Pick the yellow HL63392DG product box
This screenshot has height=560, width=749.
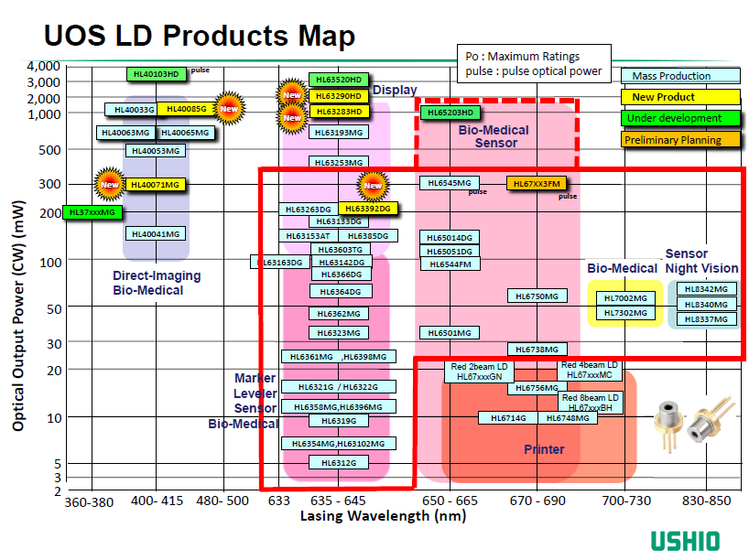(368, 209)
